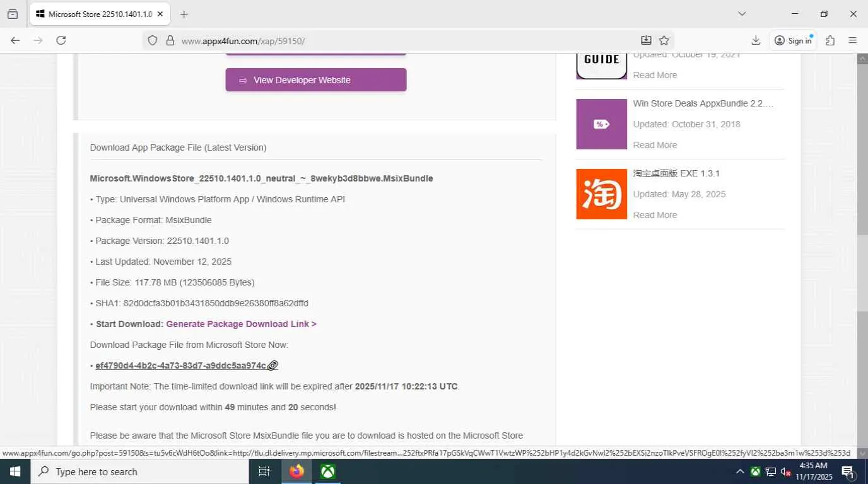Click the Xbox icon in the system tray
This screenshot has width=868, height=484.
(755, 471)
